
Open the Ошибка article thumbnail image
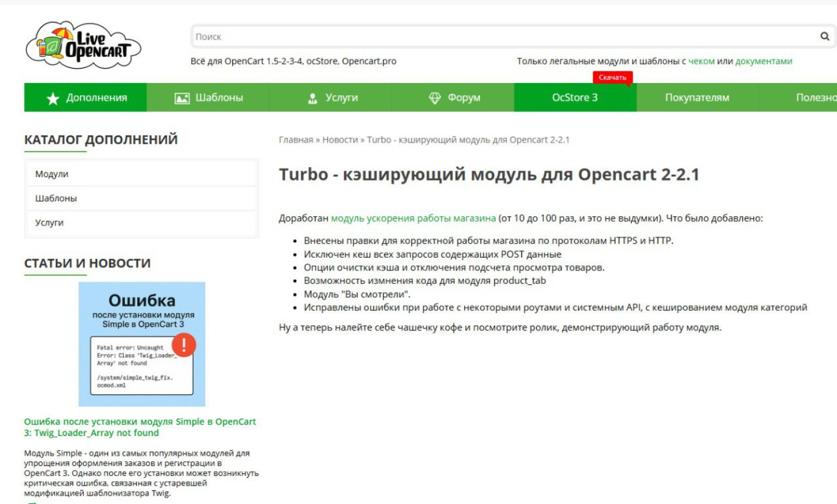click(142, 344)
